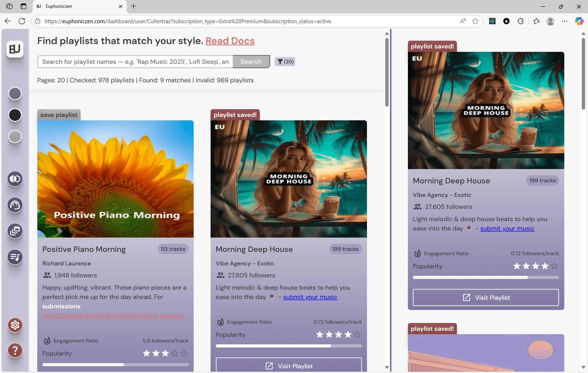Click Positive Piano Morning popularity progress bar

click(115, 365)
